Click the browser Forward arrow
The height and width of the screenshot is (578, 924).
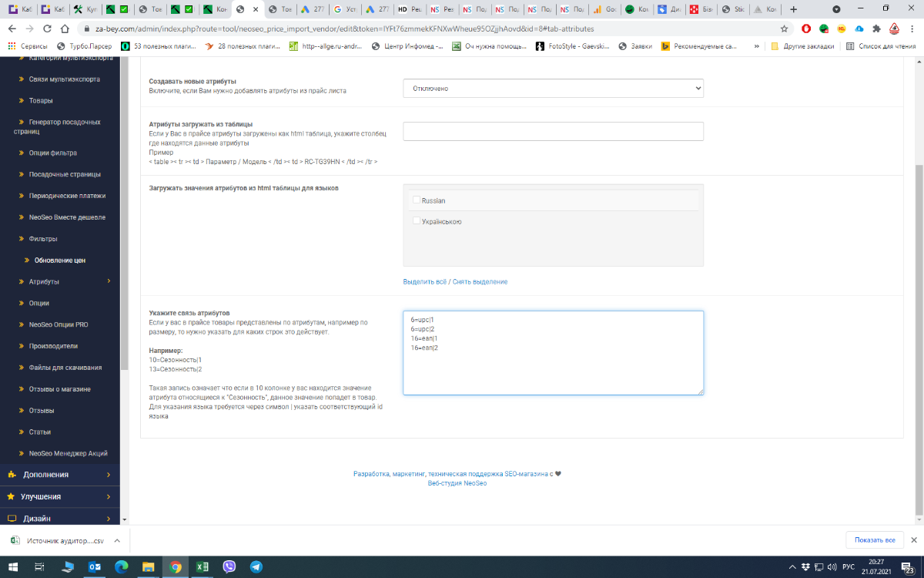[30, 29]
